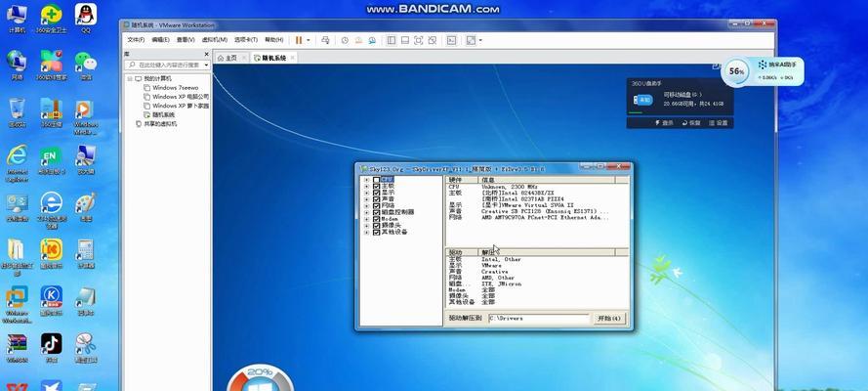
Task: Open the library search dropdown arrow
Action: click(206, 65)
